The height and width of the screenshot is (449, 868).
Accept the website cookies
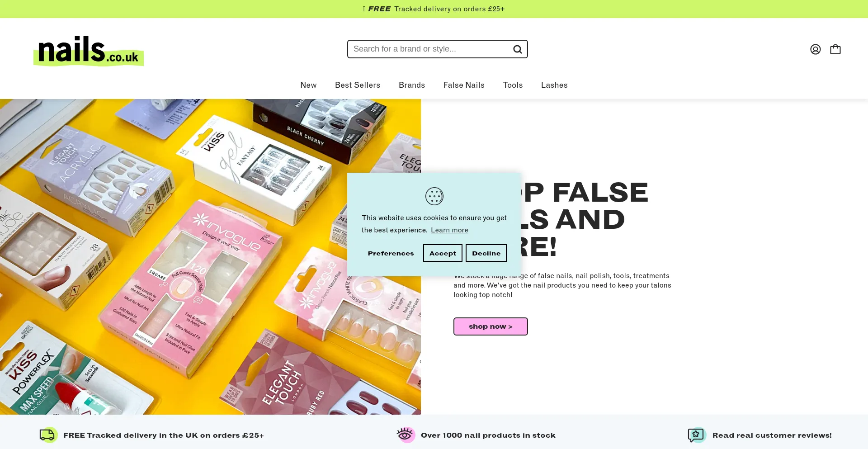coord(443,253)
